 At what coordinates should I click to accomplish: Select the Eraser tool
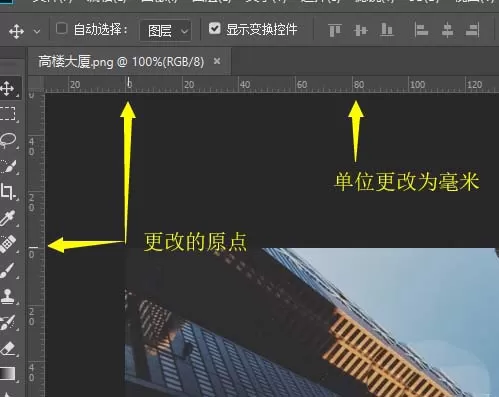click(8, 348)
